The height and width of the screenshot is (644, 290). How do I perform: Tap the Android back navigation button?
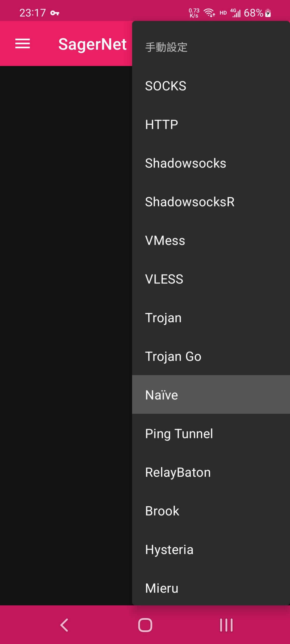(64, 625)
